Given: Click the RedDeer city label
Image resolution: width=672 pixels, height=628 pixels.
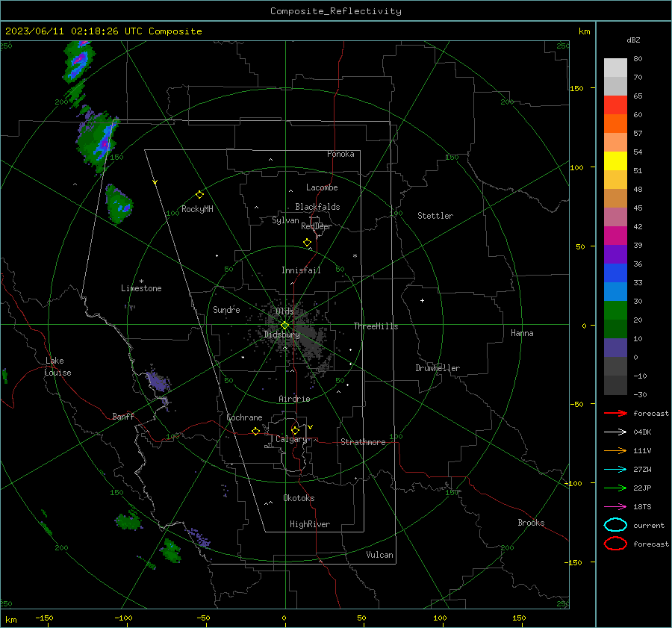Looking at the screenshot, I should click(x=317, y=226).
